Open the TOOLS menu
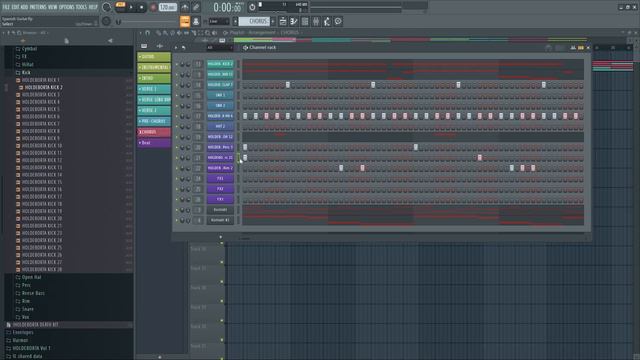 pyautogui.click(x=81, y=7)
